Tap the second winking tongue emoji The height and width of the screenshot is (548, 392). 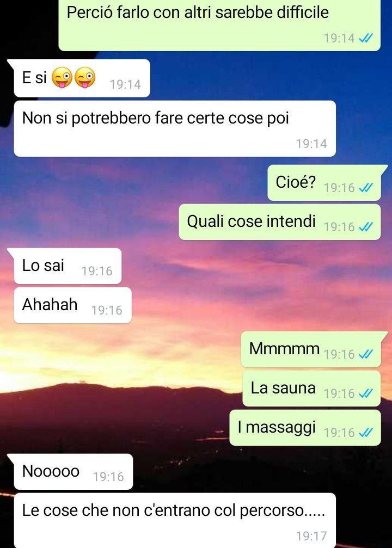[x=85, y=77]
